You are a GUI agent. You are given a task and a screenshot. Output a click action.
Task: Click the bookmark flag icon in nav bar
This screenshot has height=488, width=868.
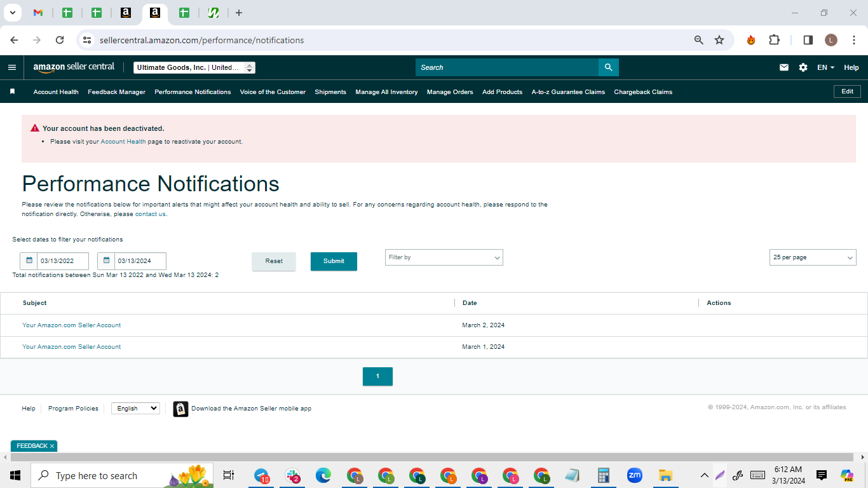(12, 91)
